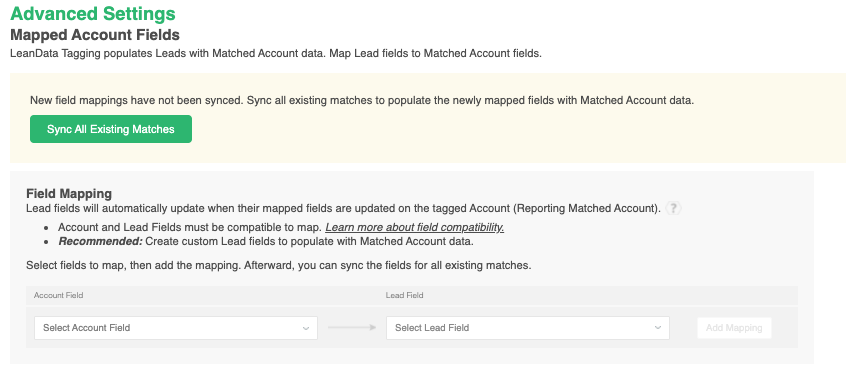Click the Add Mapping button
The width and height of the screenshot is (855, 374).
tap(734, 328)
